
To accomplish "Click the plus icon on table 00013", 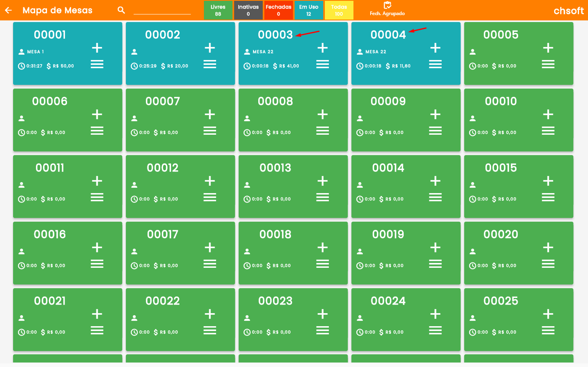I will pyautogui.click(x=322, y=181).
